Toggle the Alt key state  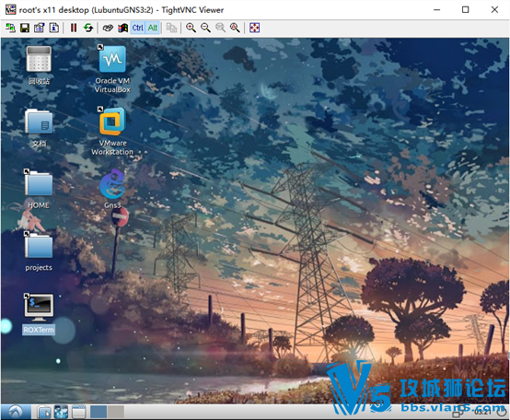click(x=152, y=28)
